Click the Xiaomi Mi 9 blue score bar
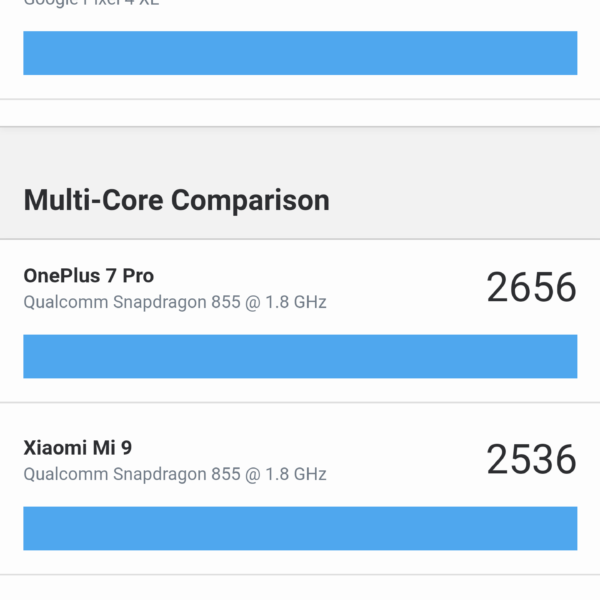This screenshot has width=600, height=600. coord(300,528)
